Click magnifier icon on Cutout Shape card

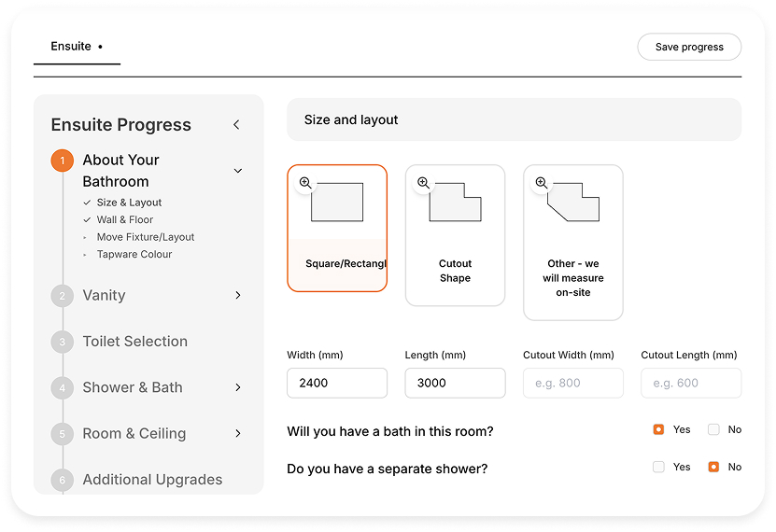click(x=423, y=183)
